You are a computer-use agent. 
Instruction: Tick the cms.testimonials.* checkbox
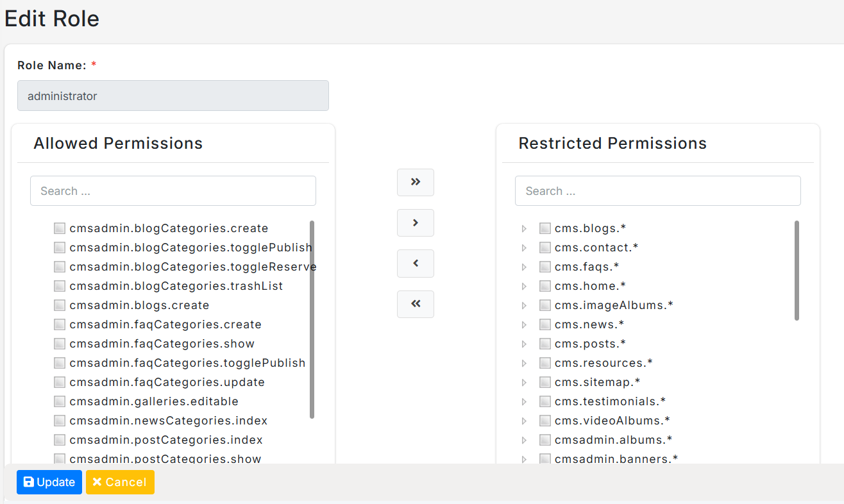click(x=545, y=401)
